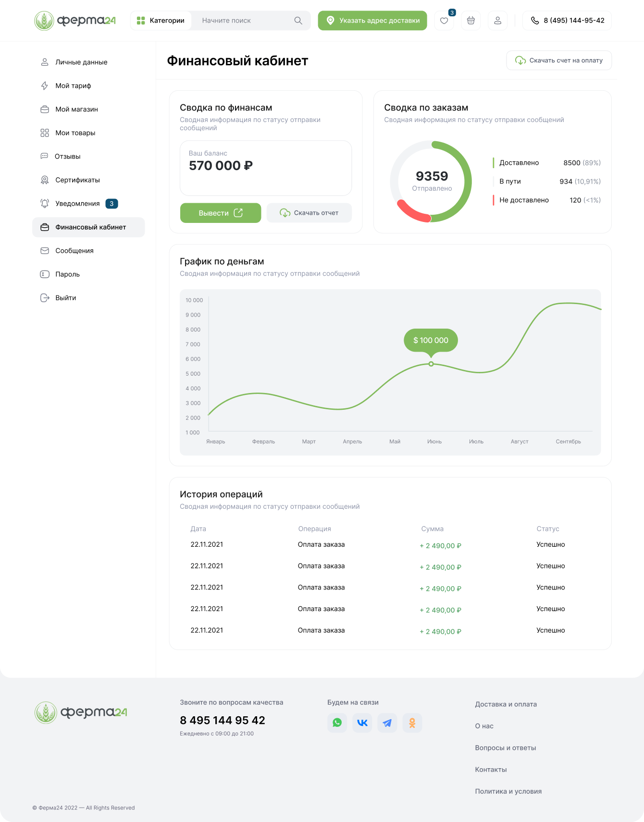
Task: Click the bell icon beside Уведомления
Action: [45, 203]
